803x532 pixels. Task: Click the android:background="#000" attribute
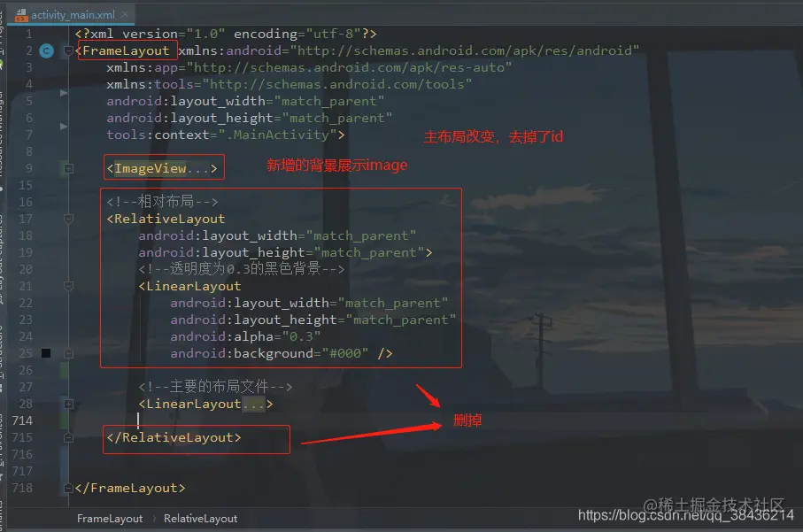269,353
